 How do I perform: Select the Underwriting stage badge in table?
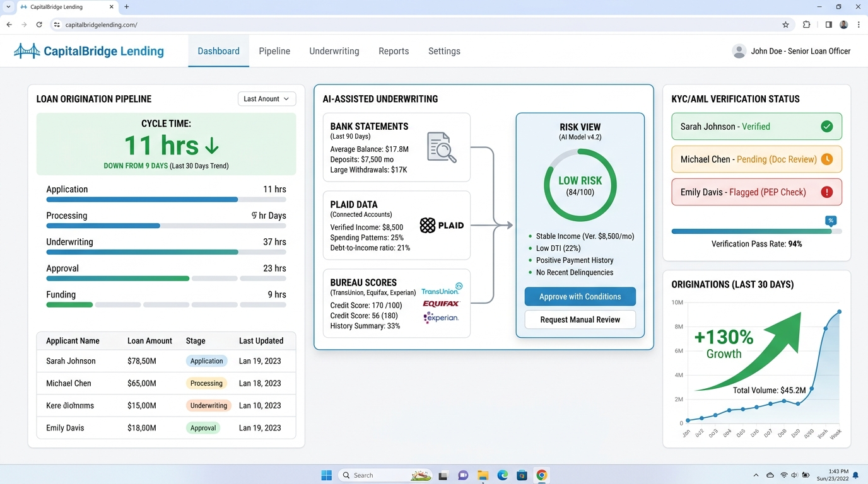209,406
